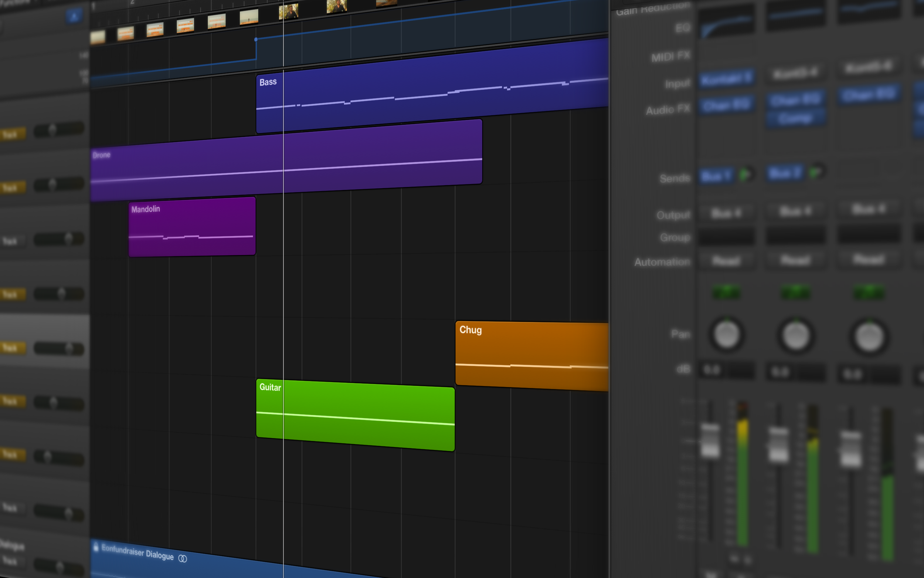Toggle the Track button on the first track header

pyautogui.click(x=13, y=134)
